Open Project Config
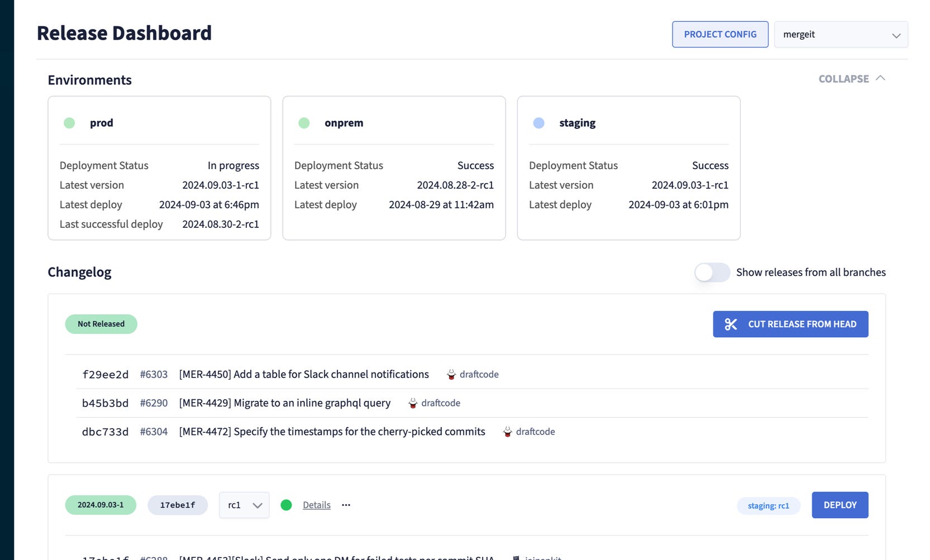The height and width of the screenshot is (560, 930). pos(720,34)
